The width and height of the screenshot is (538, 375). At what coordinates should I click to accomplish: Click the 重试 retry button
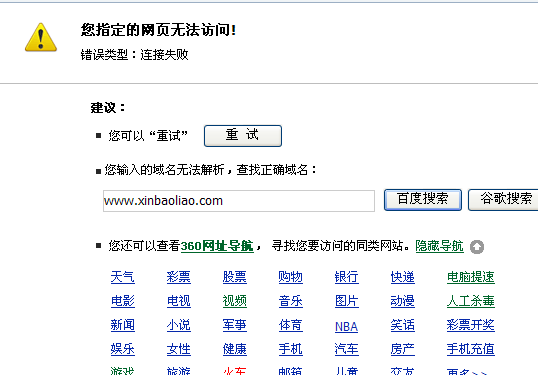243,136
